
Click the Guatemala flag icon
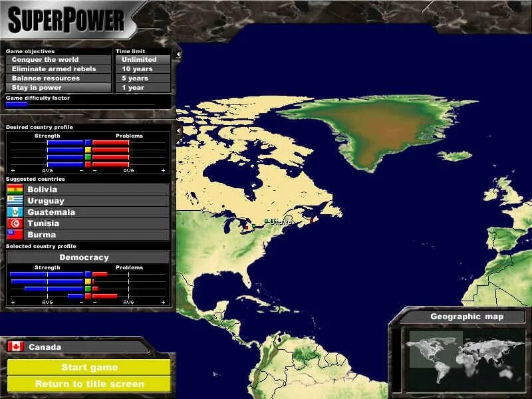[x=15, y=212]
